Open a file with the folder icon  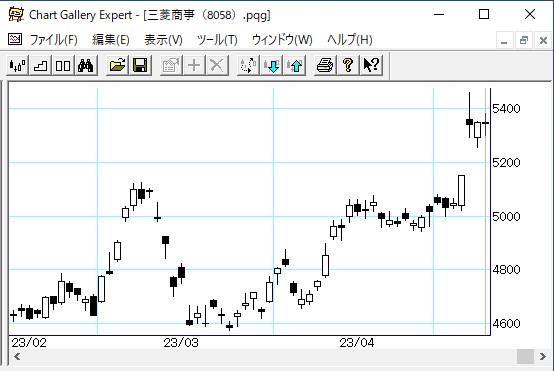(118, 65)
